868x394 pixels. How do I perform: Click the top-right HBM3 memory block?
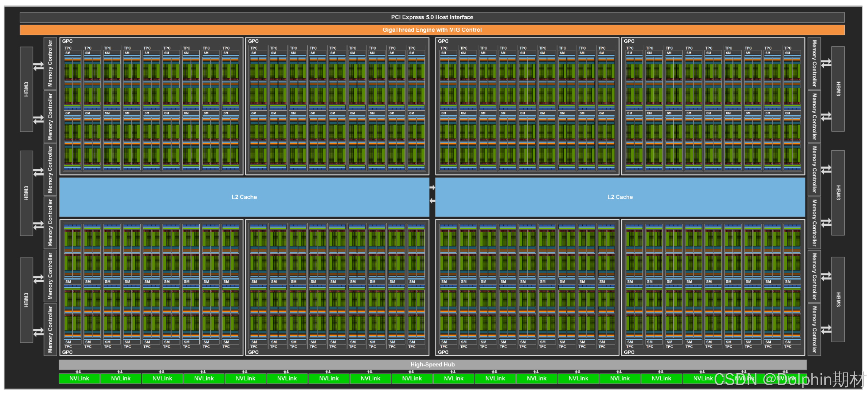pos(838,89)
